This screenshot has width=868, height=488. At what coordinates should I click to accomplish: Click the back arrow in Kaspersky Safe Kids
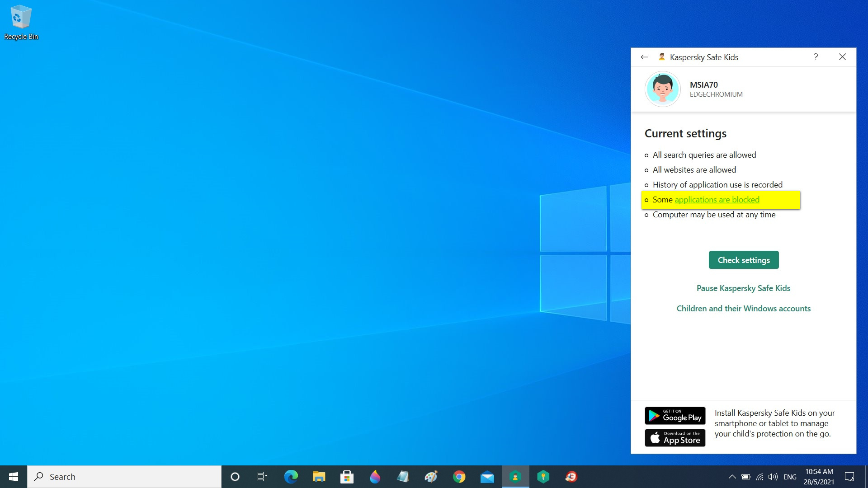click(x=644, y=57)
